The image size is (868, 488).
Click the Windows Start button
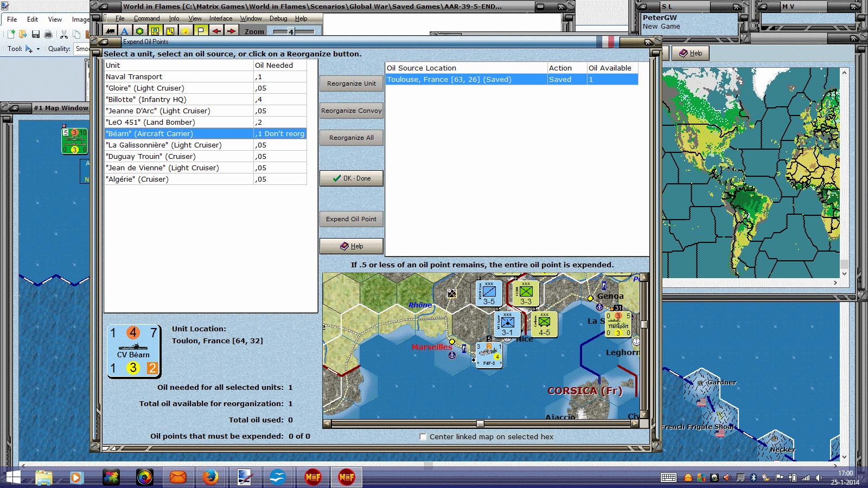coord(12,477)
